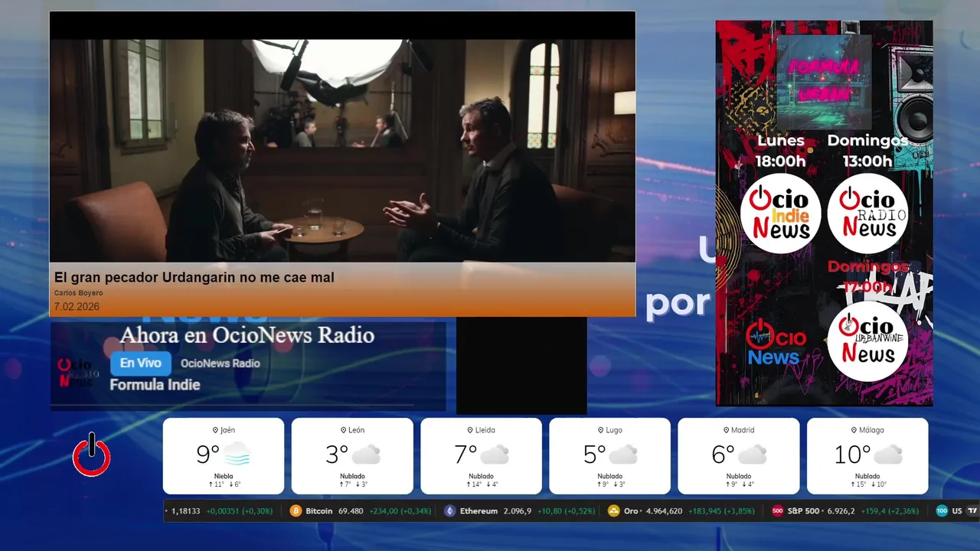Click the En Vivo button
The width and height of the screenshot is (980, 551).
141,364
